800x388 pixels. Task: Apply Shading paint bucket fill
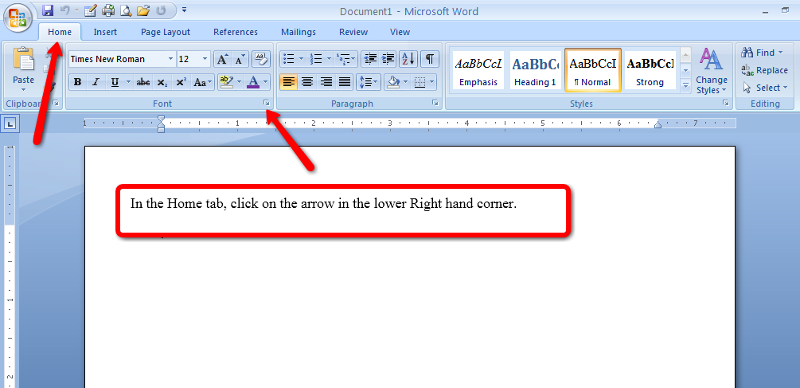click(x=392, y=82)
